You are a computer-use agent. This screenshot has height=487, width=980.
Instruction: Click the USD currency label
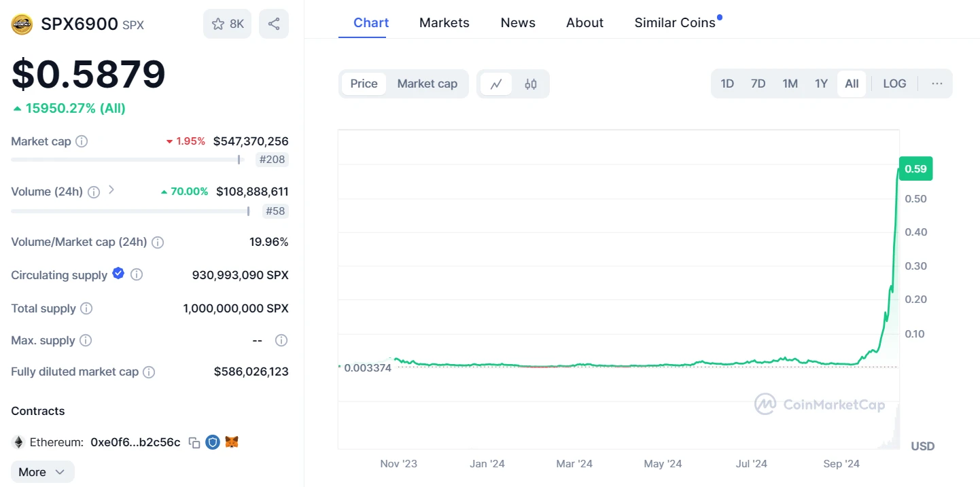[923, 446]
